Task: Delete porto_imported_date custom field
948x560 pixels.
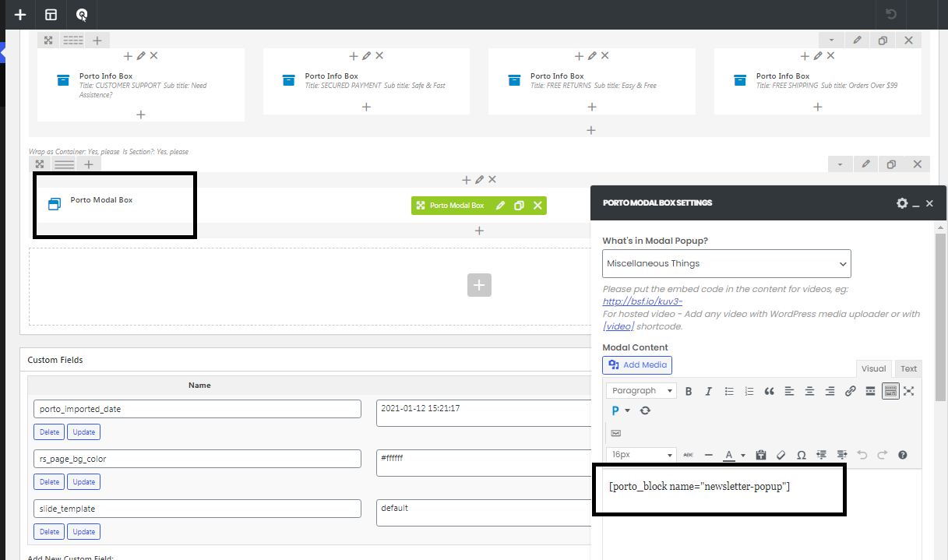Action: (x=49, y=431)
